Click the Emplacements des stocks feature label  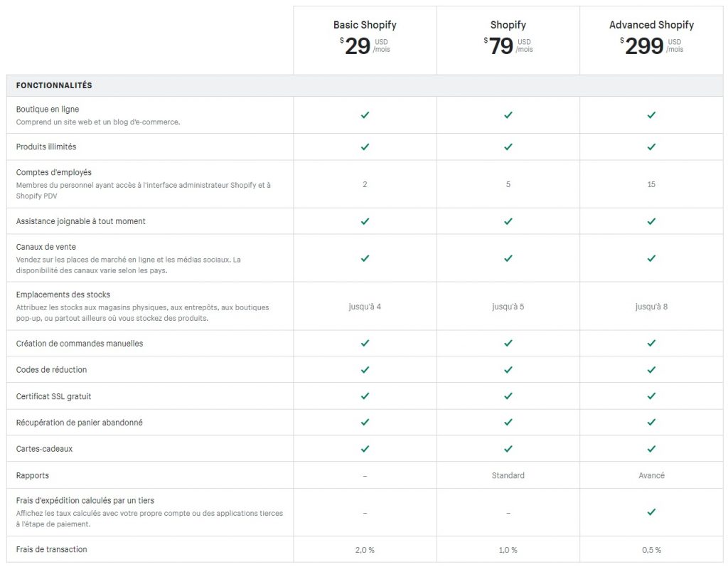coord(63,295)
